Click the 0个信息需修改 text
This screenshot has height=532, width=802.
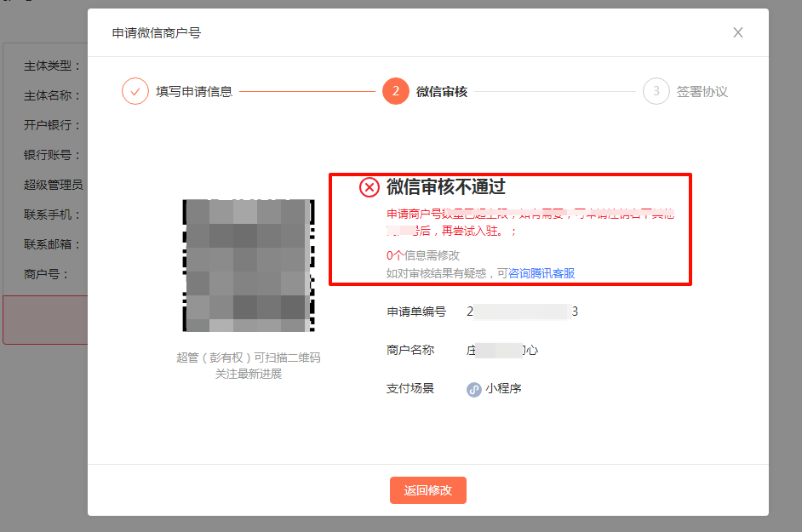point(422,255)
